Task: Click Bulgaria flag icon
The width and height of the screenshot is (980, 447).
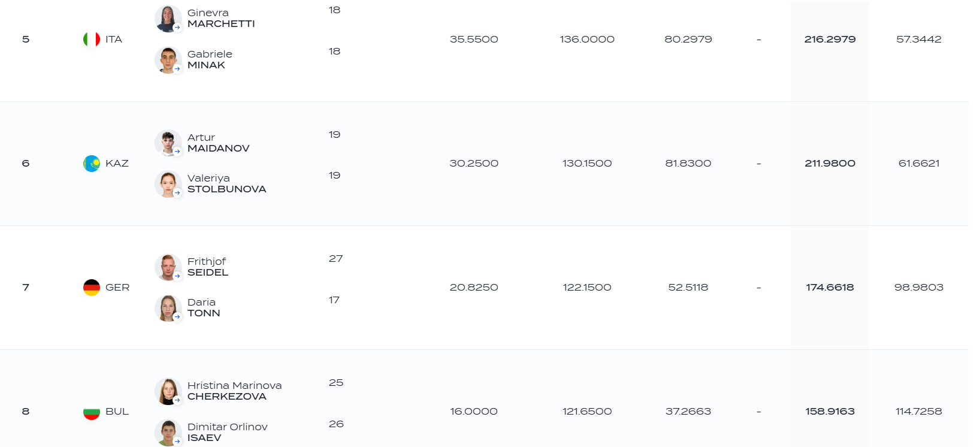Action: click(x=92, y=412)
